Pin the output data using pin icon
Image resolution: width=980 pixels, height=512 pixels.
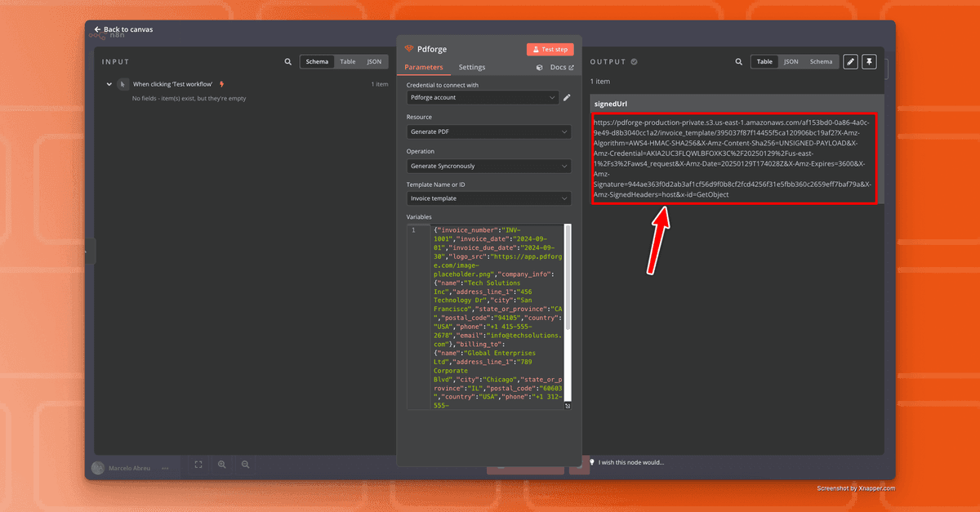pyautogui.click(x=869, y=61)
